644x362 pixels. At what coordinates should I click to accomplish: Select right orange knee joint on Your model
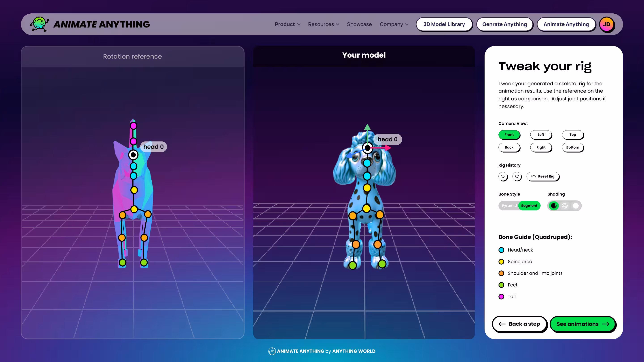click(x=377, y=244)
